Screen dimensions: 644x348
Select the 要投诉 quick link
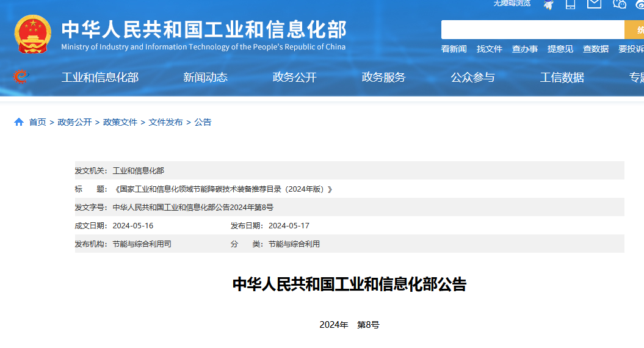[x=631, y=49]
